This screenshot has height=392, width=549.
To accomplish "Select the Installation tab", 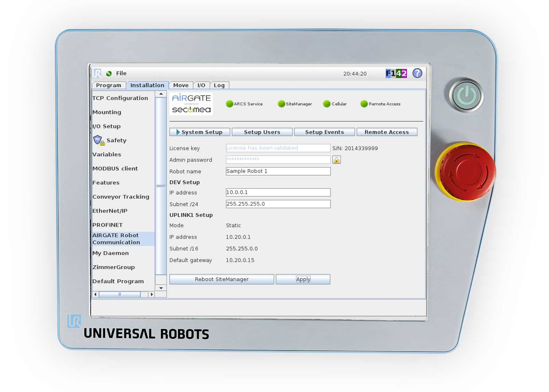I will [147, 85].
